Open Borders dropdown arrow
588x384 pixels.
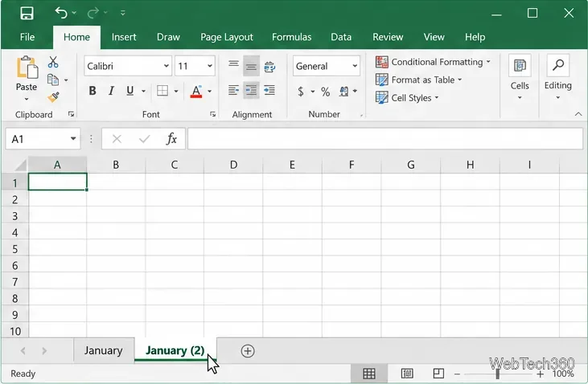(176, 91)
